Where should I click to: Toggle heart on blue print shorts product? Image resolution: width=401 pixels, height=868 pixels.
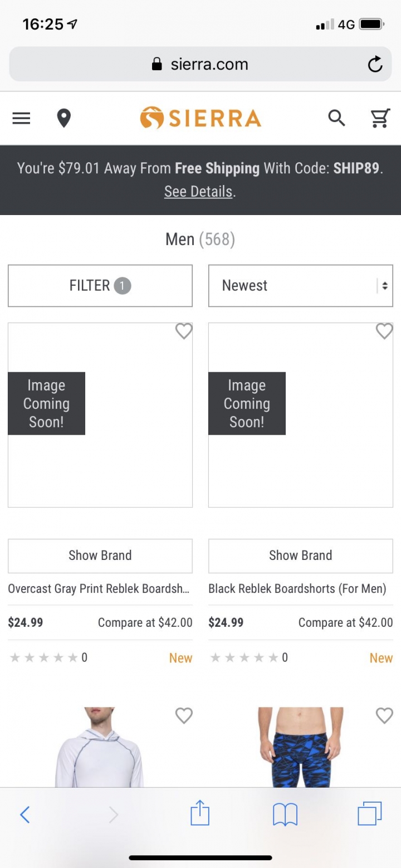pyautogui.click(x=384, y=715)
